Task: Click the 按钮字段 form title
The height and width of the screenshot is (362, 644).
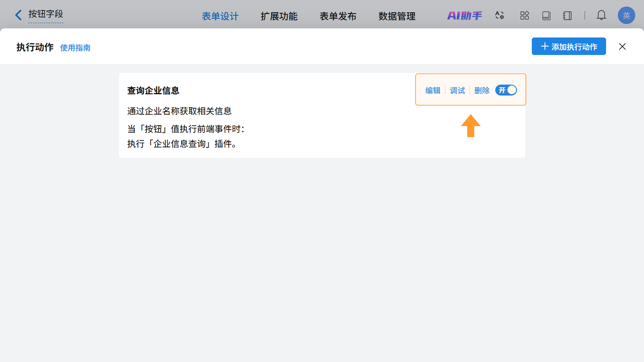Action: [x=46, y=14]
